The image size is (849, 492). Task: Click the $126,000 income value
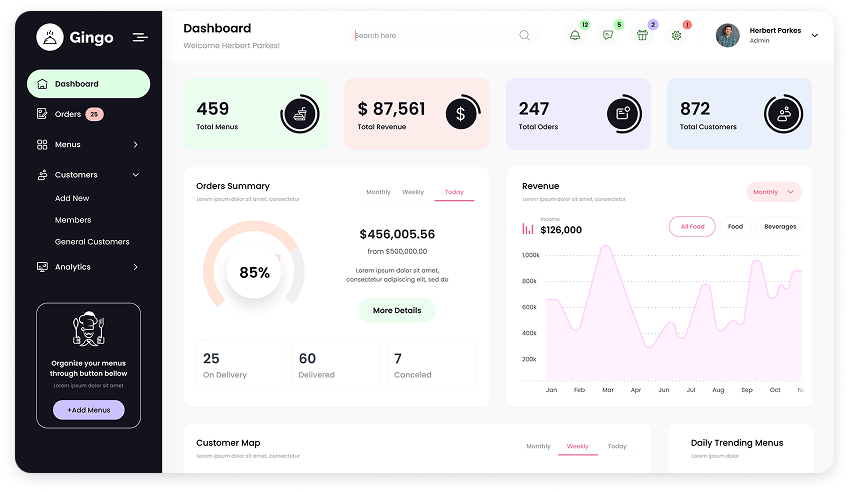561,230
